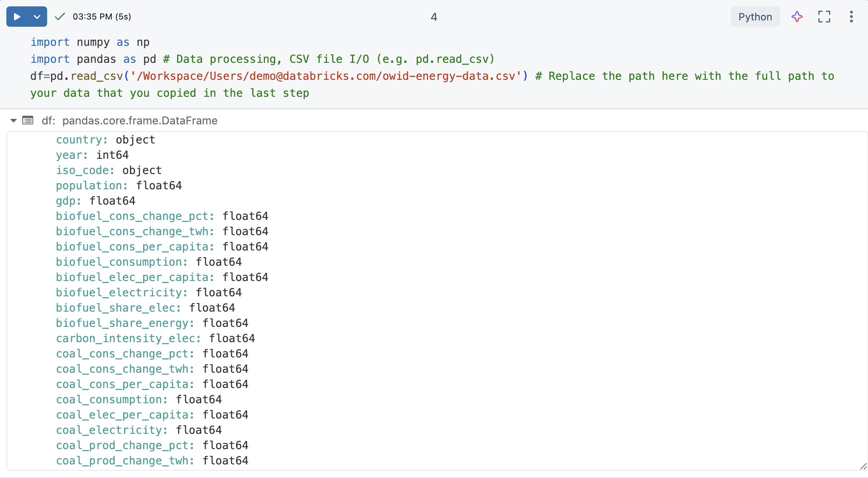Open the cell actions kebab menu
This screenshot has width=868, height=478.
tap(851, 17)
